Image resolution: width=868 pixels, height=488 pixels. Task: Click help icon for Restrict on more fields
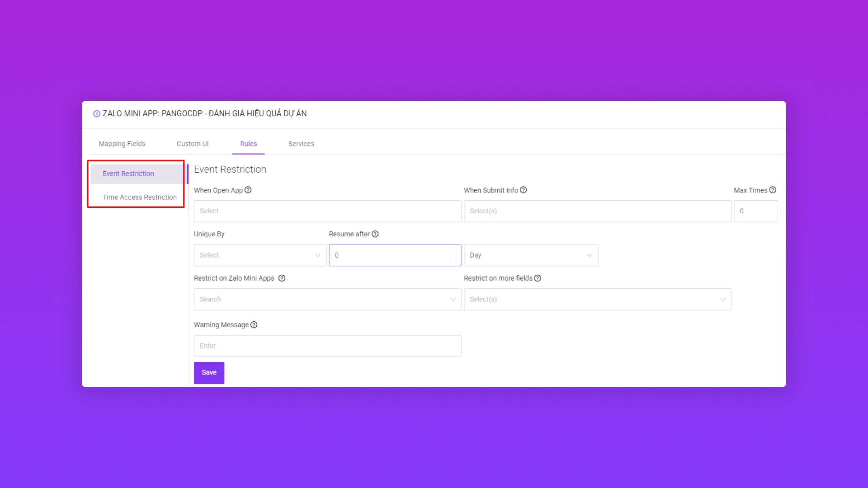[538, 278]
